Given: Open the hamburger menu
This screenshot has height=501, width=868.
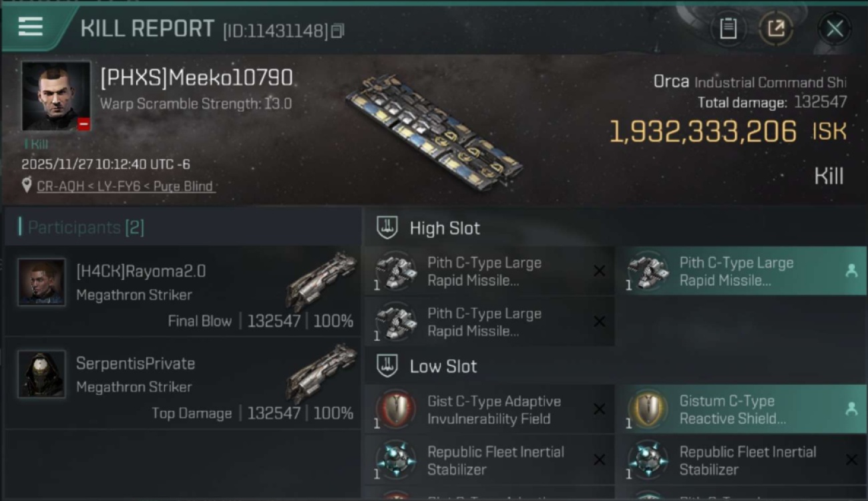Looking at the screenshot, I should click(31, 27).
